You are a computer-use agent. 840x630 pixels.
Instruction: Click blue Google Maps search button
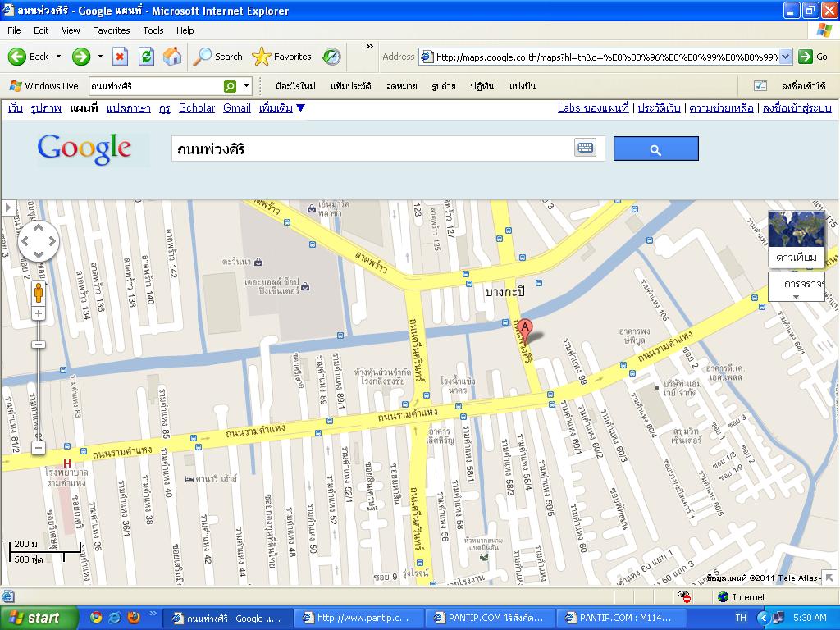[x=655, y=148]
